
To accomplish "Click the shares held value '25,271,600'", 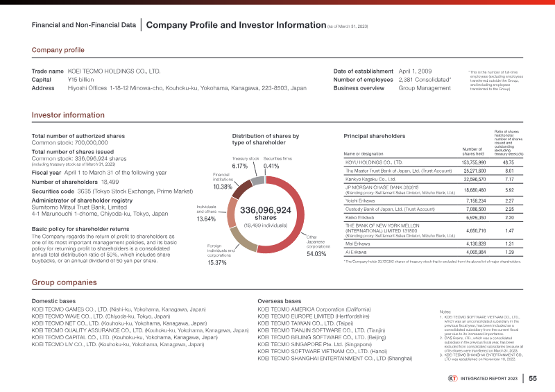I will point(475,171).
